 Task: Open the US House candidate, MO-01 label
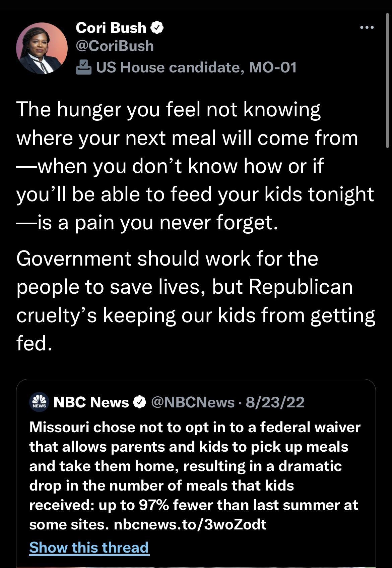point(196,67)
